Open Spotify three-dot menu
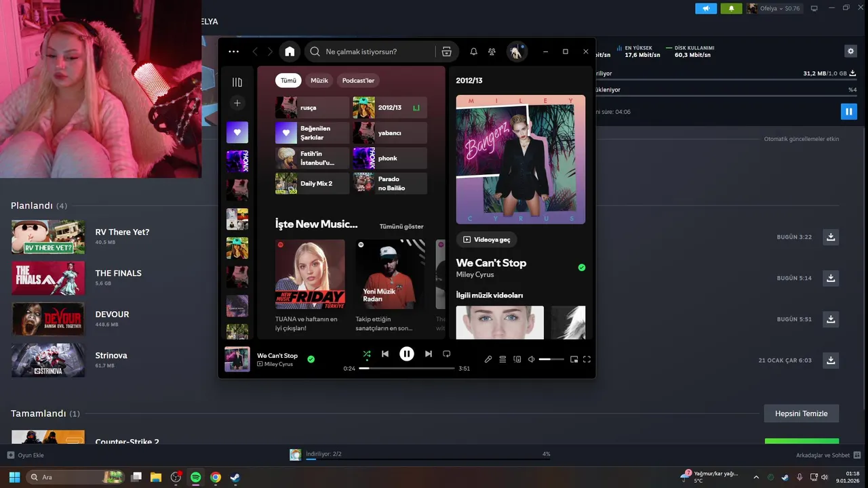This screenshot has height=488, width=868. (x=234, y=52)
